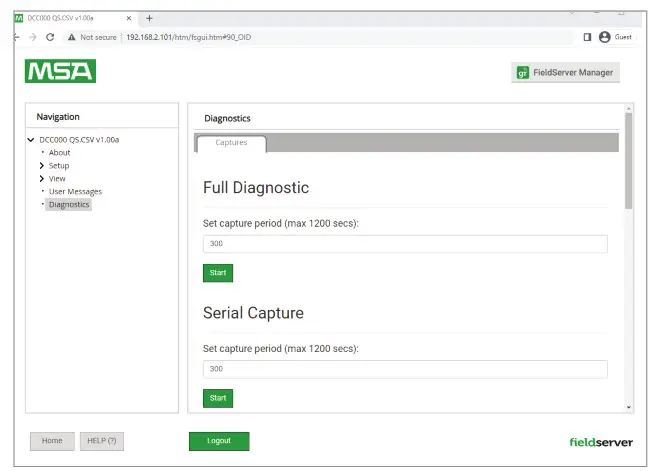Close the DCC000 QS.CSV browser tab
Screen dimensions: 660x471
(129, 18)
